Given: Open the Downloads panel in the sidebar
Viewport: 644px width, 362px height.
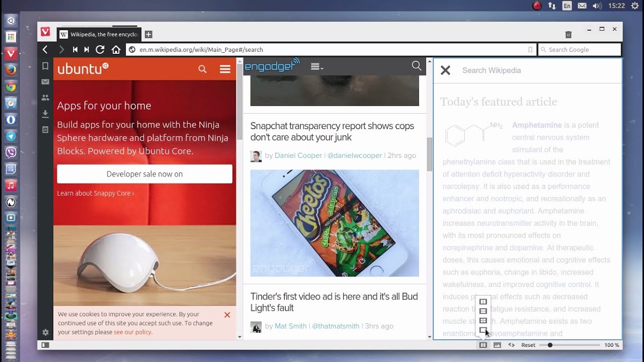Looking at the screenshot, I should tap(45, 114).
